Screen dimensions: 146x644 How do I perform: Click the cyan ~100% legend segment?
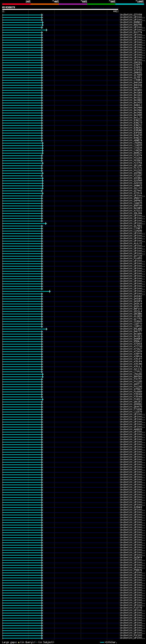click(x=130, y=4)
